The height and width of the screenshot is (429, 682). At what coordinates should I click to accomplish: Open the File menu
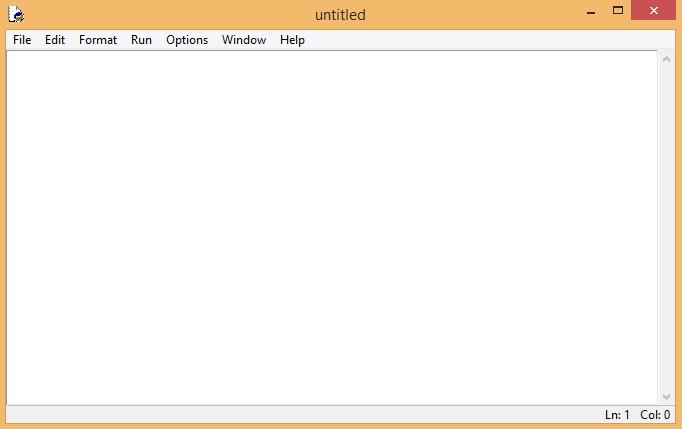[22, 40]
